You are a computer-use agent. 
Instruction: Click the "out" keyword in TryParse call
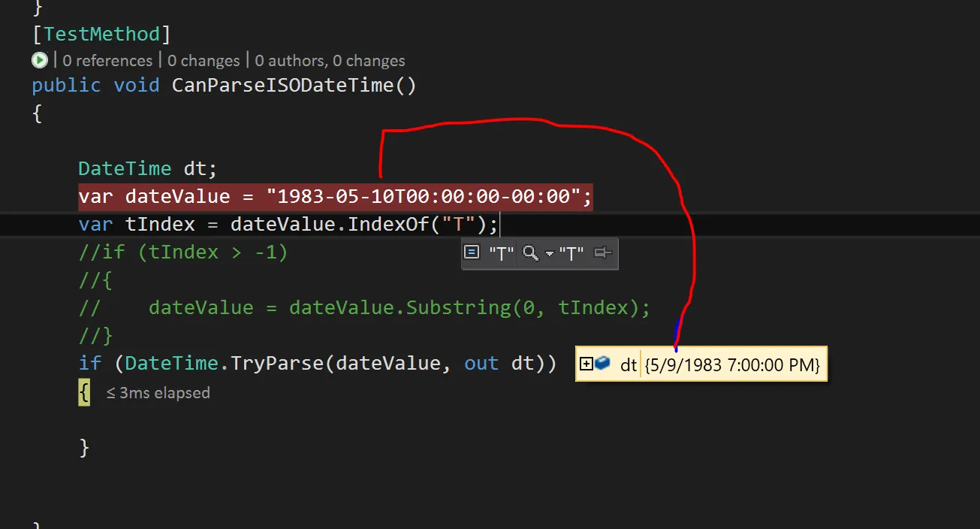point(481,364)
